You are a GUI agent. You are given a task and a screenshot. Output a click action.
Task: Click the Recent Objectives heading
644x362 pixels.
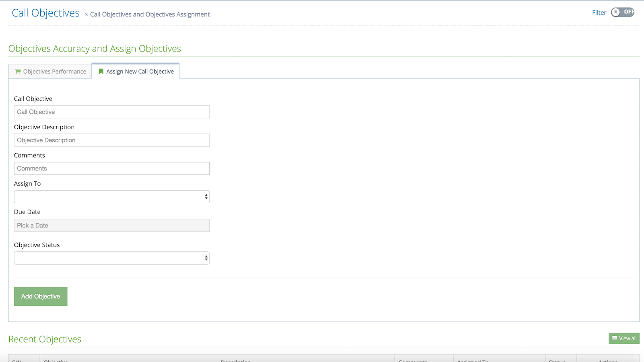[45, 339]
